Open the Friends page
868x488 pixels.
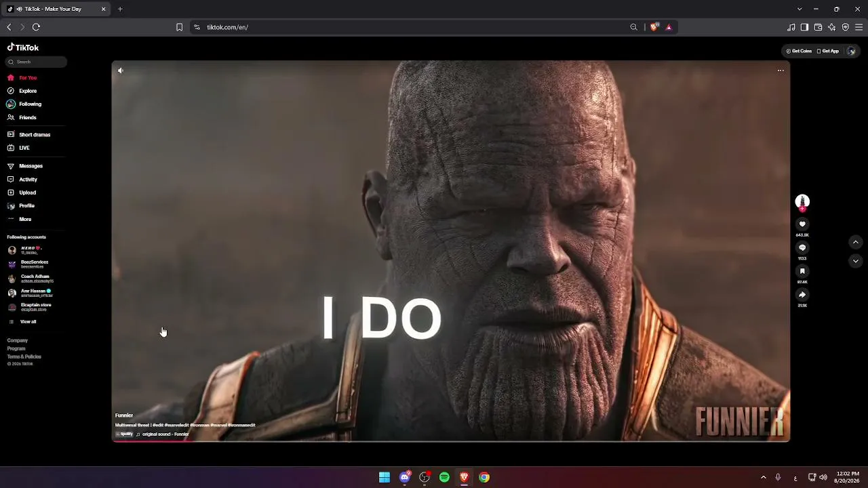22,118
